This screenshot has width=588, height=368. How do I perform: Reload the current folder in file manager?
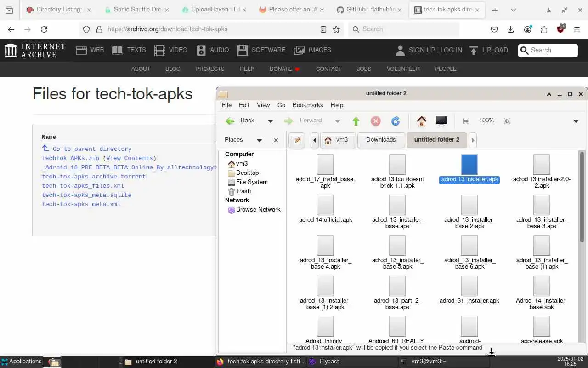click(396, 121)
